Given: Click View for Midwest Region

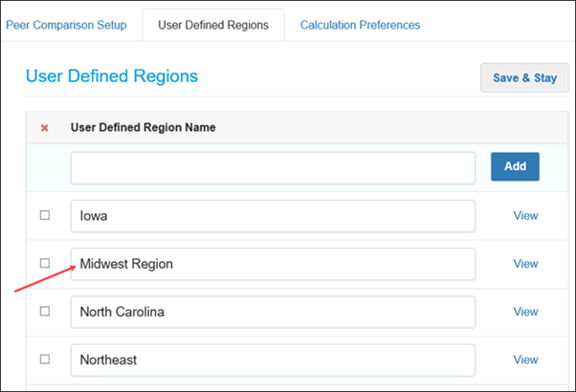Looking at the screenshot, I should click(x=525, y=264).
